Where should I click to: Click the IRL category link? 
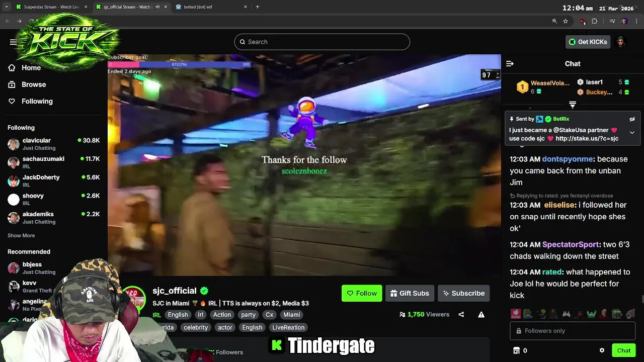(x=156, y=315)
